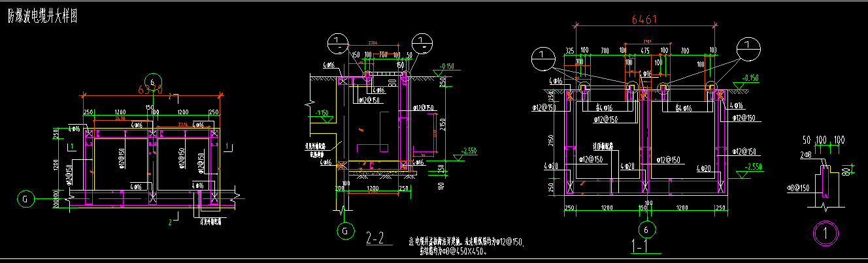The image size is (868, 263).
Task: Select axis bubble 6 above the plan view
Action: 152,81
